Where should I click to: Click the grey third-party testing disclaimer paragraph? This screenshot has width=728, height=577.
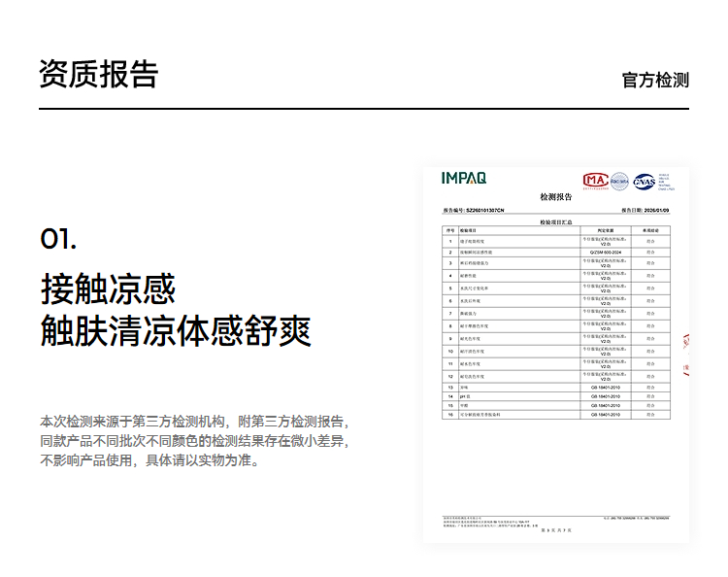tap(194, 441)
